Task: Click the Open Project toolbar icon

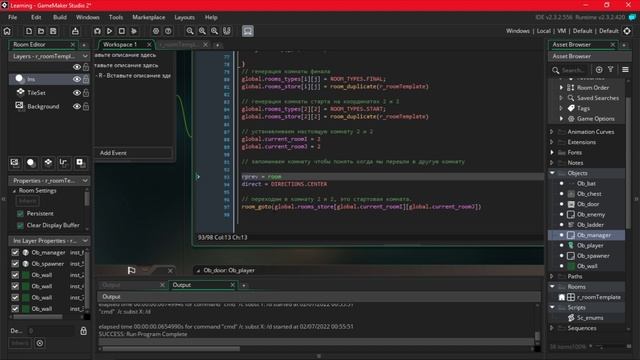Action: coord(41,31)
